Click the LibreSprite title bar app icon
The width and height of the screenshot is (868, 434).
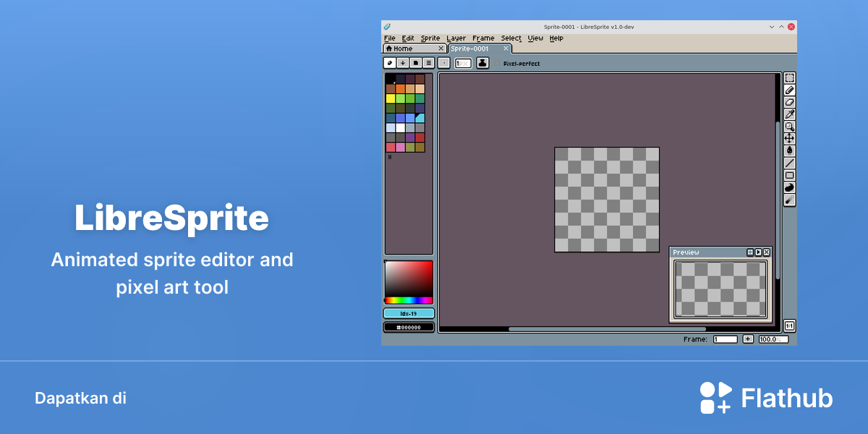(387, 27)
